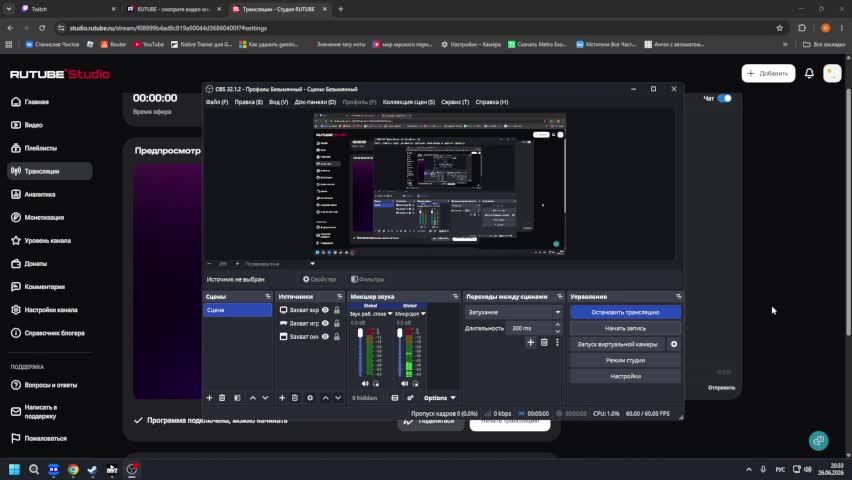Open the Rutube profile avatar

tap(832, 73)
